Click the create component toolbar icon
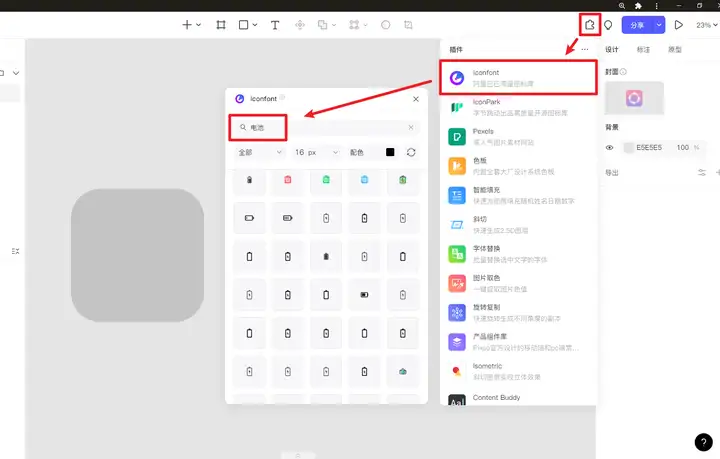This screenshot has height=459, width=720. (300, 25)
